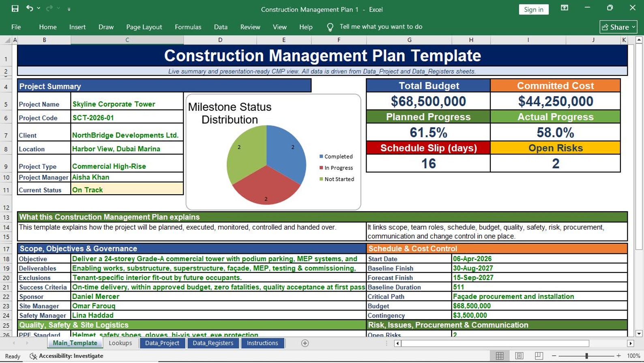The image size is (644, 363).
Task: Open Ribbon Display Options
Action: (x=565, y=8)
